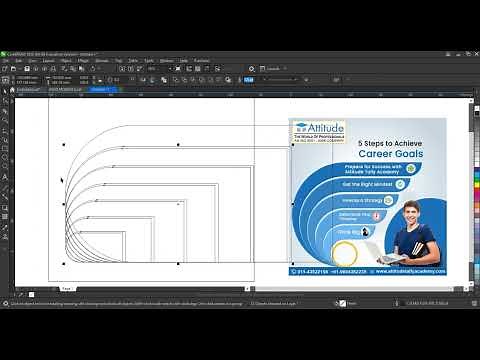
Task: Select the Crop tool in the toolbox
Action: 5,111
